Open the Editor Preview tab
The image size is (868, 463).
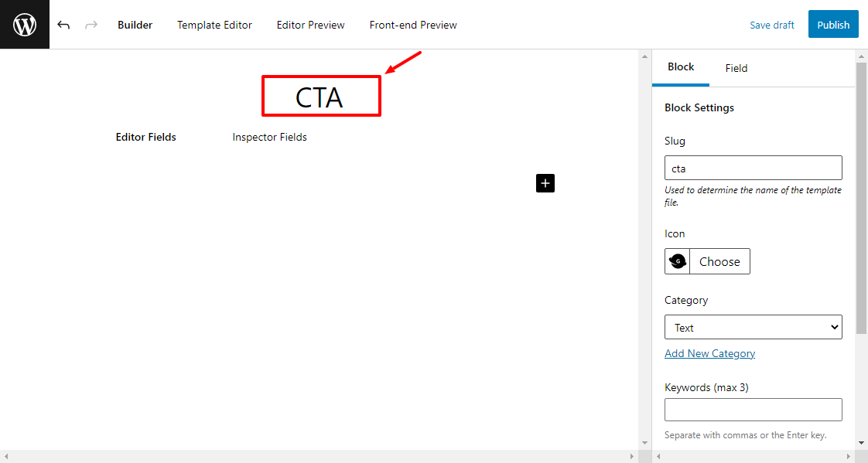310,25
